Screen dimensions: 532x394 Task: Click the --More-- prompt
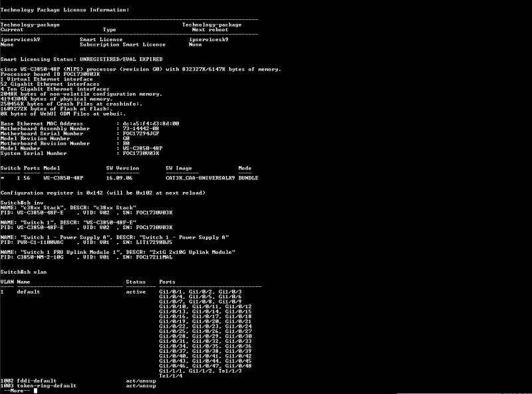(17, 391)
